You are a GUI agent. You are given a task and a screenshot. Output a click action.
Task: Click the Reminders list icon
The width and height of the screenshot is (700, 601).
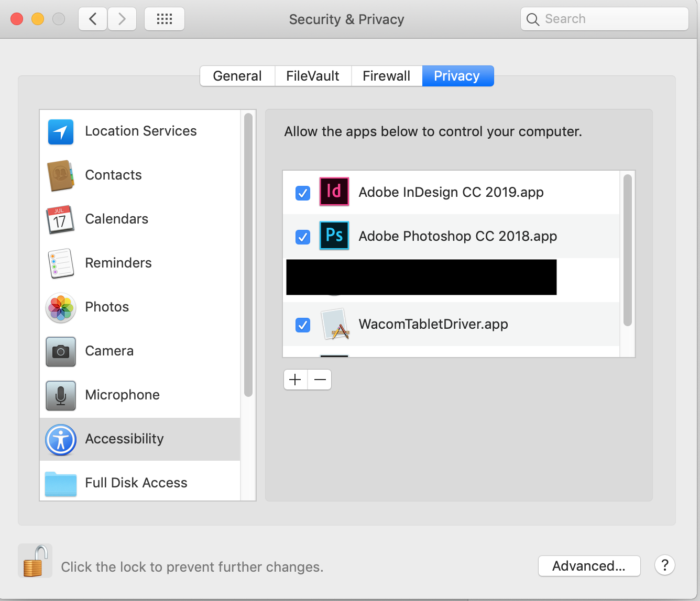tap(61, 263)
